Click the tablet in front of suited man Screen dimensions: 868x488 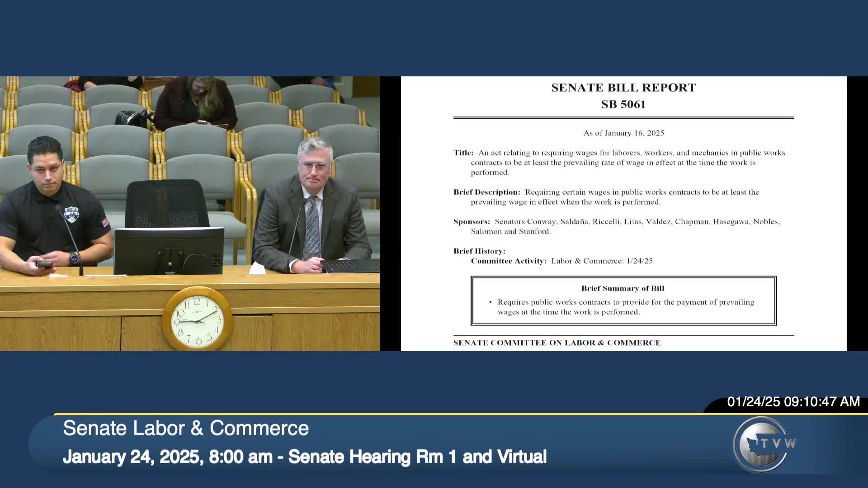350,266
